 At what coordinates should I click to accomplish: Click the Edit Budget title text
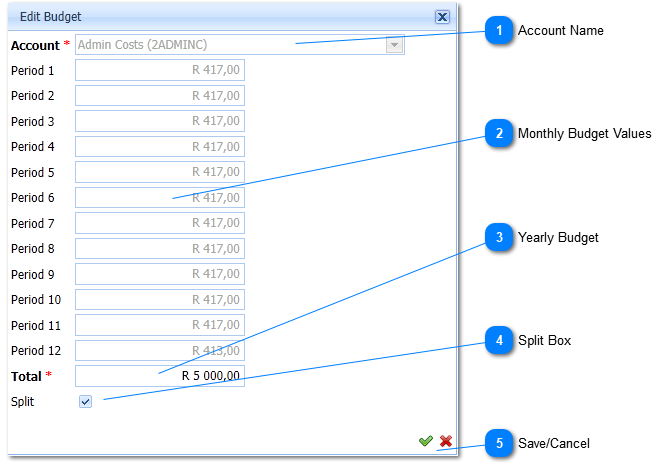(50, 17)
